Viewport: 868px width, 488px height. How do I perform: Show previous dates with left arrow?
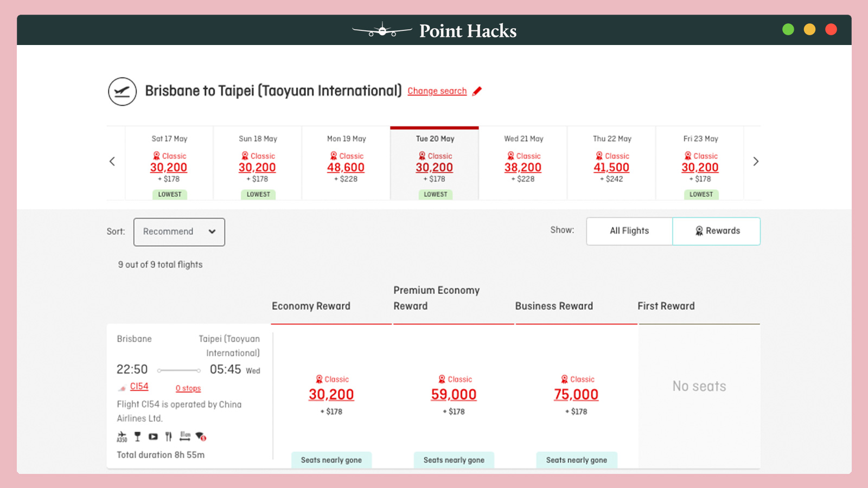click(112, 162)
